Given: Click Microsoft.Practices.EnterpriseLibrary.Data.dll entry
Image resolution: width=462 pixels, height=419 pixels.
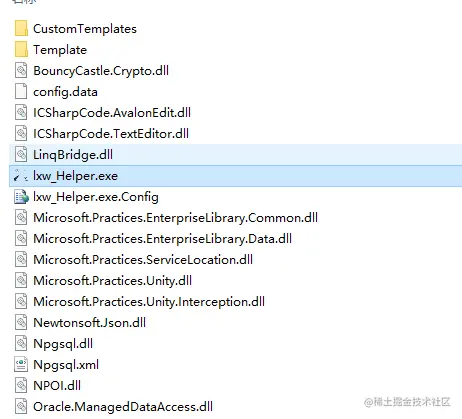Looking at the screenshot, I should coord(162,239).
